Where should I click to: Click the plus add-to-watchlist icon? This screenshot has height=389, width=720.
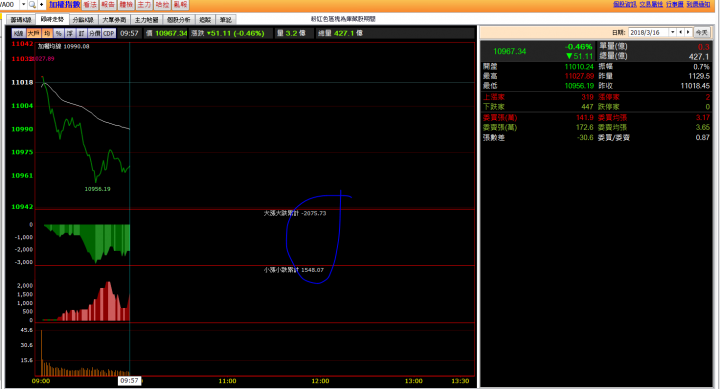[x=41, y=5]
